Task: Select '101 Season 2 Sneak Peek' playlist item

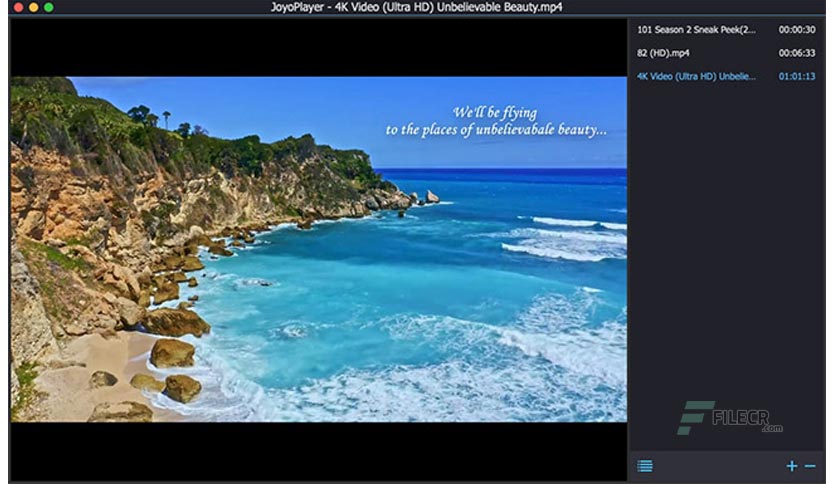Action: coord(727,30)
